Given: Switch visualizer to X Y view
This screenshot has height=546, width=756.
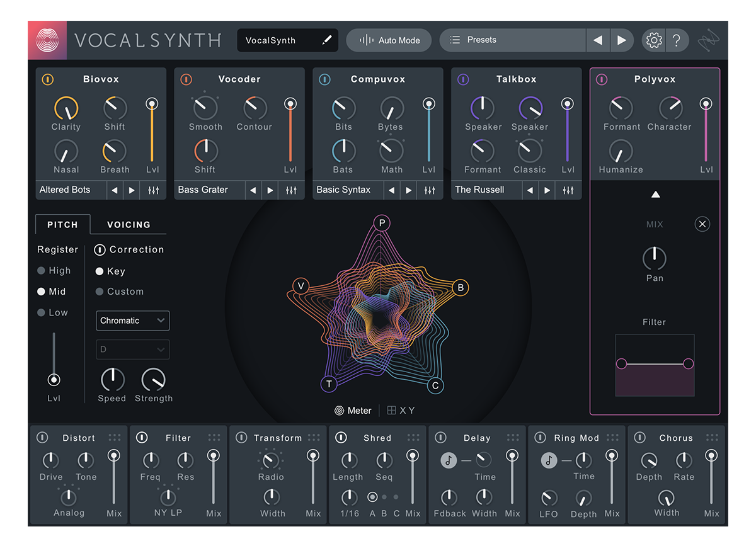Looking at the screenshot, I should point(401,411).
